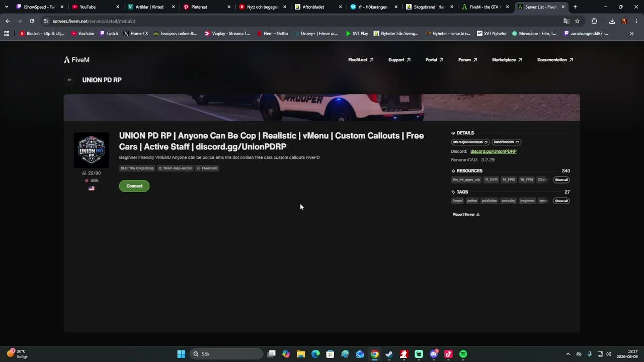Select the beginner tag
Screen dimensions: 644x362
click(527, 201)
